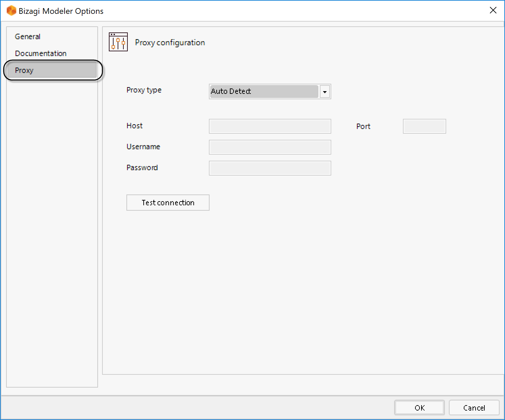Click the Proxy type label

[x=144, y=90]
